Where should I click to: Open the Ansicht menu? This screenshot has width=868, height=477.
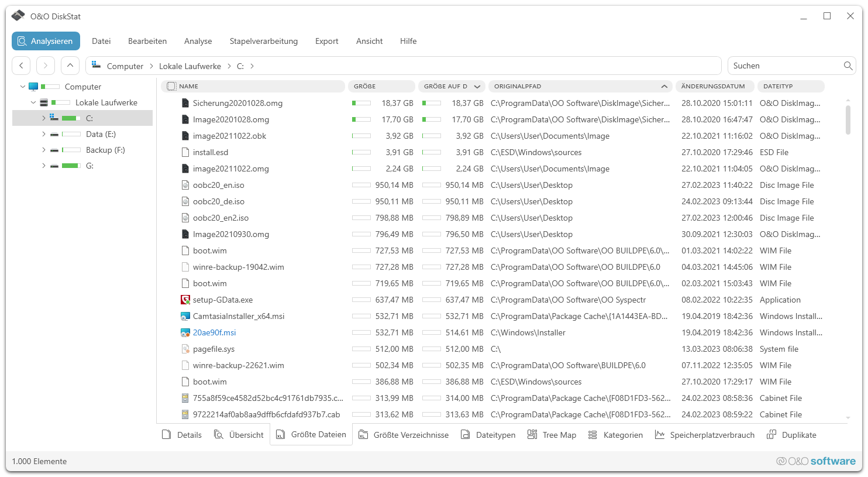point(369,41)
